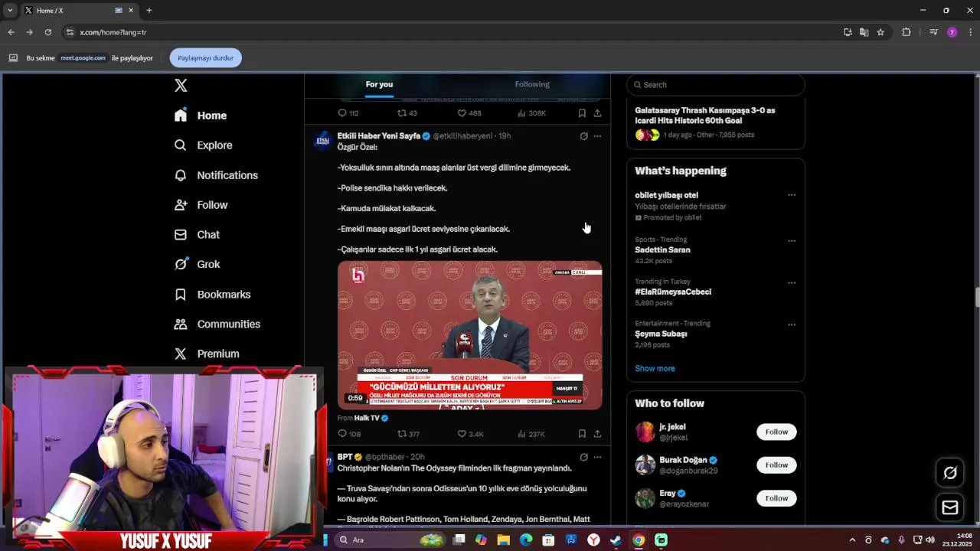Reload the page in Chrome
The width and height of the screenshot is (980, 551).
pyautogui.click(x=47, y=32)
